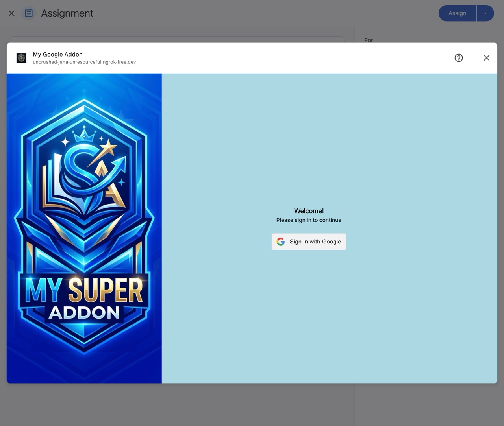The height and width of the screenshot is (426, 504).
Task: Click the Please sign in to continue text
Action: point(309,220)
